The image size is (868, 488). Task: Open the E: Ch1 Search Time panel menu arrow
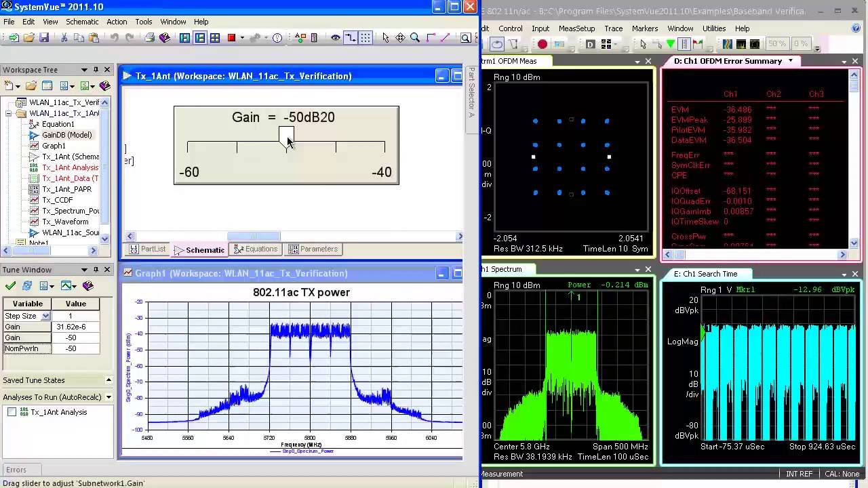pyautogui.click(x=844, y=274)
